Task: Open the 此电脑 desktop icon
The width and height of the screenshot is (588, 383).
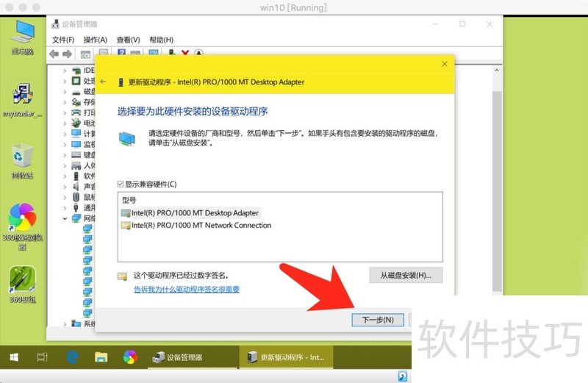Action: click(23, 37)
